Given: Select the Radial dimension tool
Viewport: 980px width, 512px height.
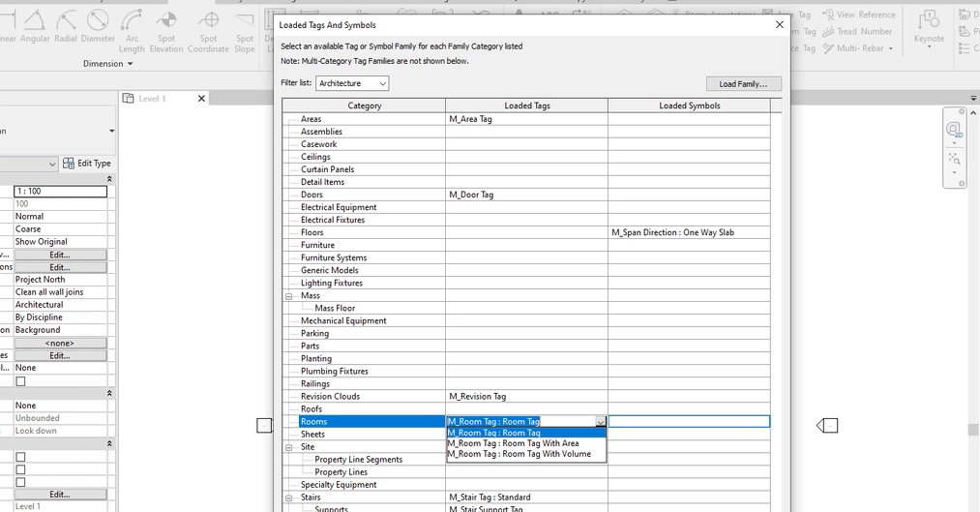Looking at the screenshot, I should pyautogui.click(x=66, y=27).
